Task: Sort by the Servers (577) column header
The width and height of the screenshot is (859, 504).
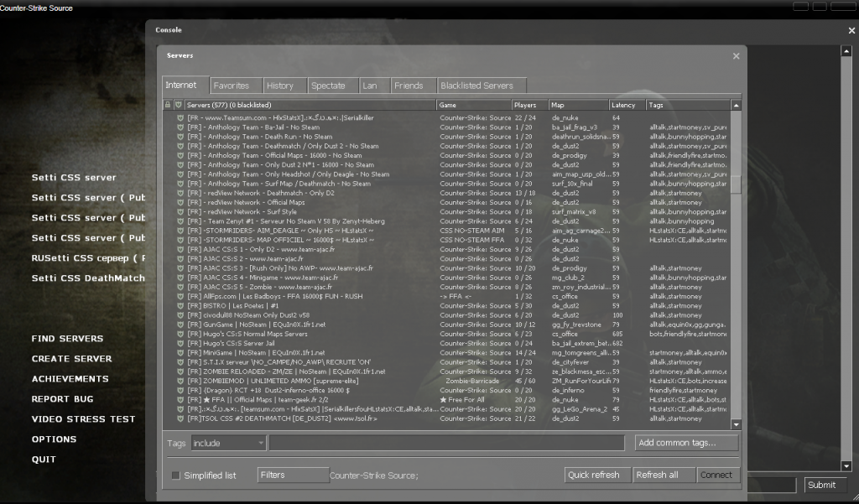Action: pos(310,105)
